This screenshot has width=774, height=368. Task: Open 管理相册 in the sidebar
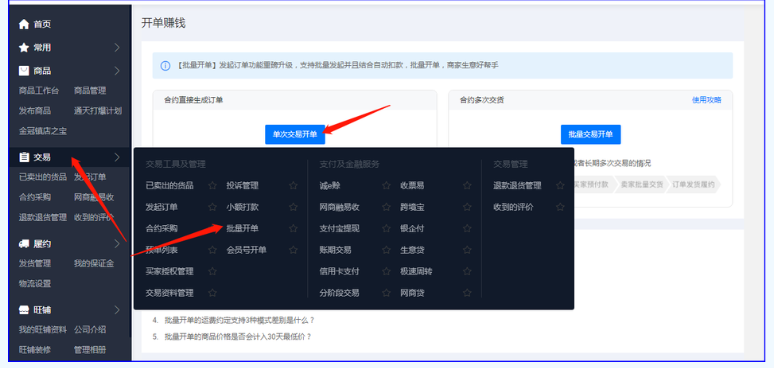point(90,350)
